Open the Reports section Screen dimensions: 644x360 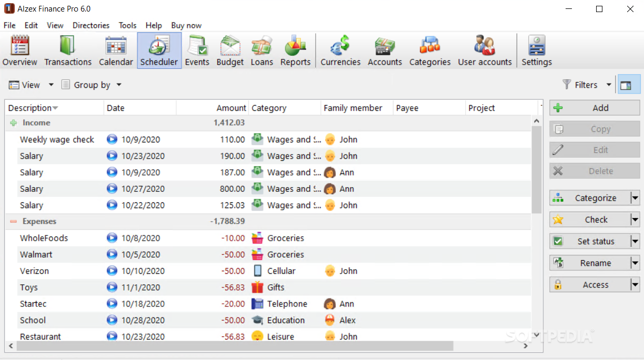coord(295,50)
